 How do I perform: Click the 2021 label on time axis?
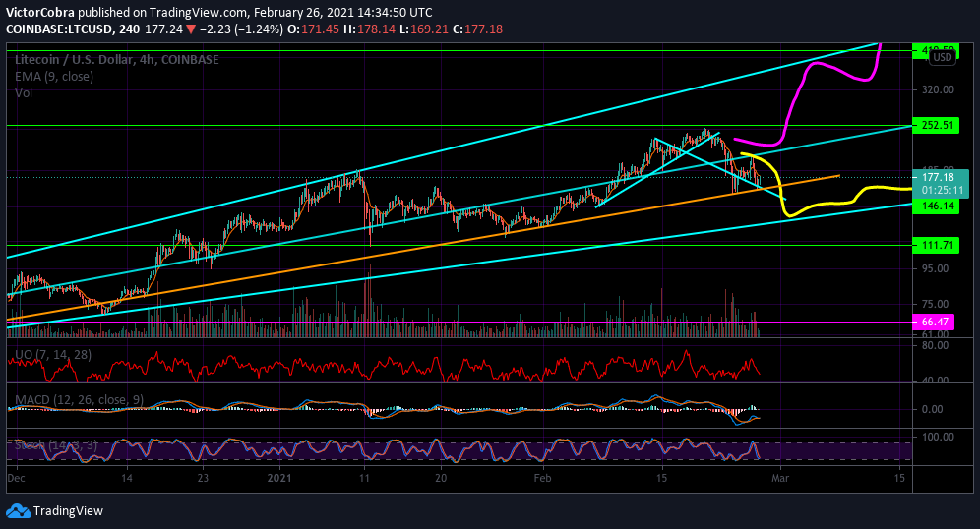[279, 478]
